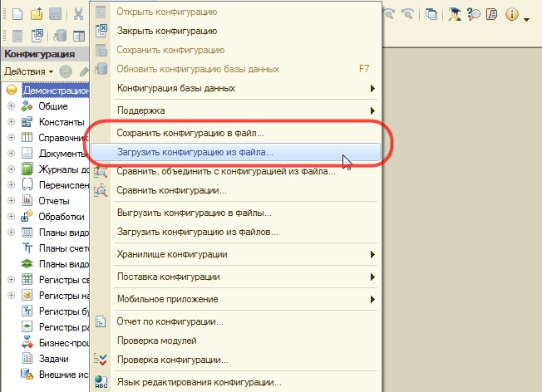Expand the Общие tree node

(x=11, y=105)
